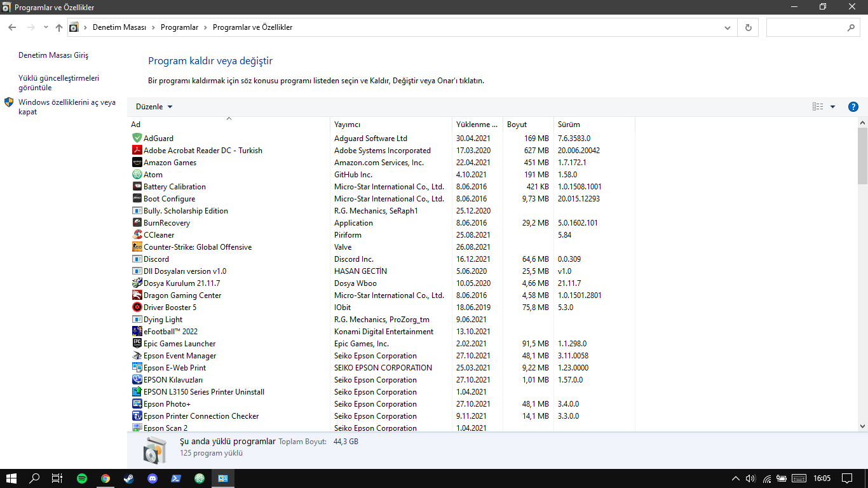The image size is (868, 488).
Task: Click the 44,3 GB total size text
Action: (x=346, y=441)
